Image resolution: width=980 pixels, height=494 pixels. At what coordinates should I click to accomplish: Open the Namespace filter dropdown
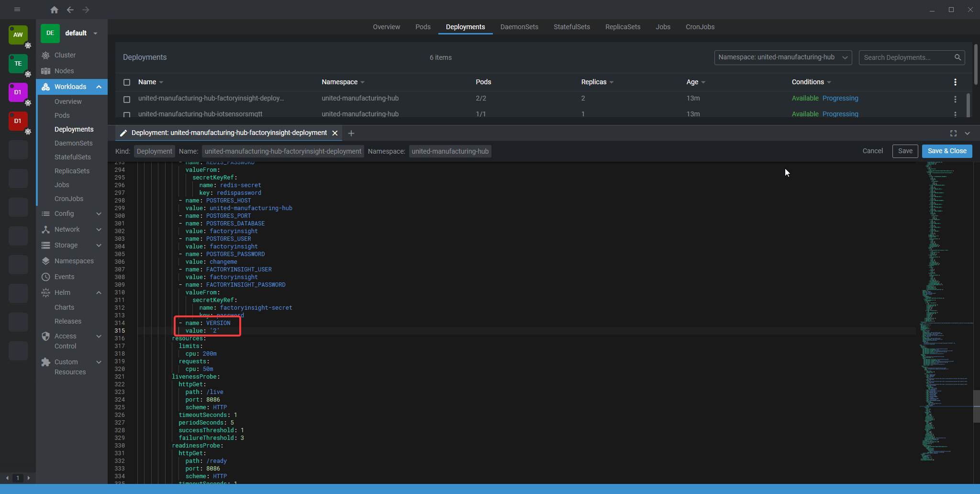point(783,57)
